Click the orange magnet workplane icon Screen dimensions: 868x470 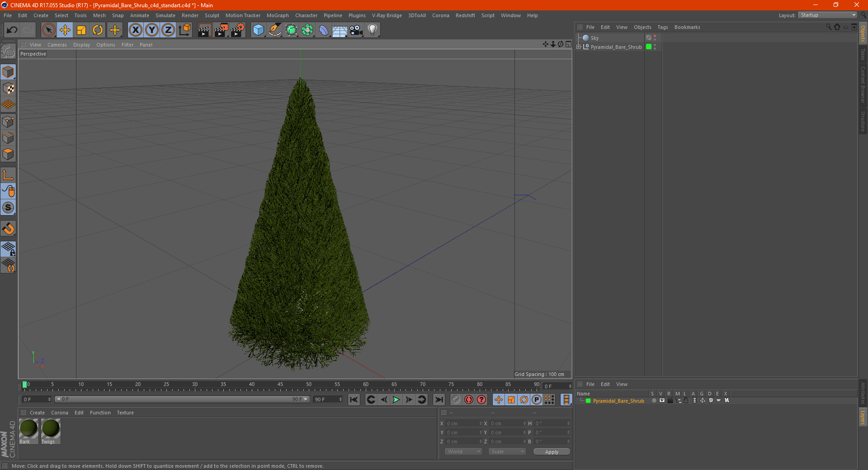tap(8, 229)
